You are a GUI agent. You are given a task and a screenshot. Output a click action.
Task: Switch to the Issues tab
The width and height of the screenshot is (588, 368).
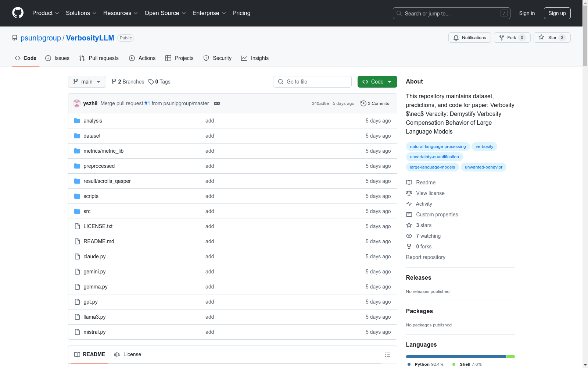coord(57,58)
